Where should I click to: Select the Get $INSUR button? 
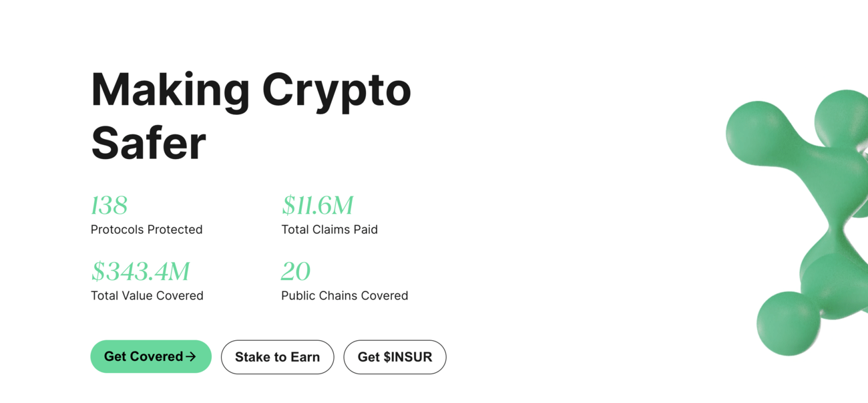[395, 357]
